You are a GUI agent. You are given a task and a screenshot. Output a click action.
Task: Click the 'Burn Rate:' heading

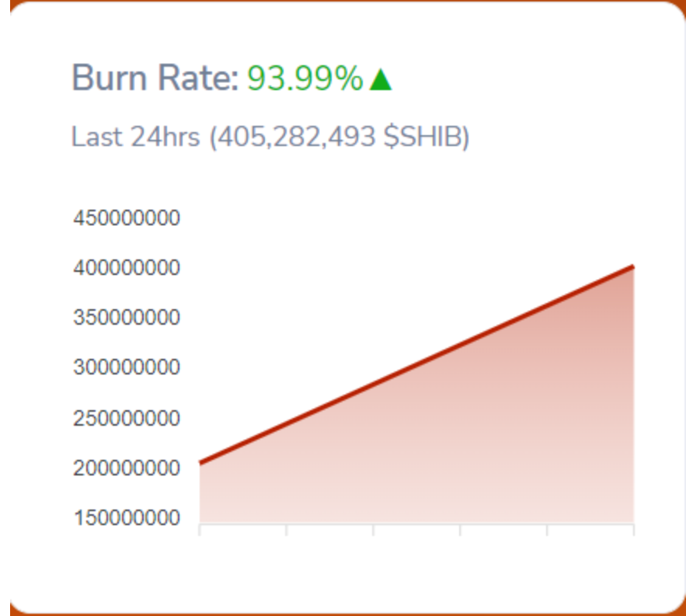(155, 78)
